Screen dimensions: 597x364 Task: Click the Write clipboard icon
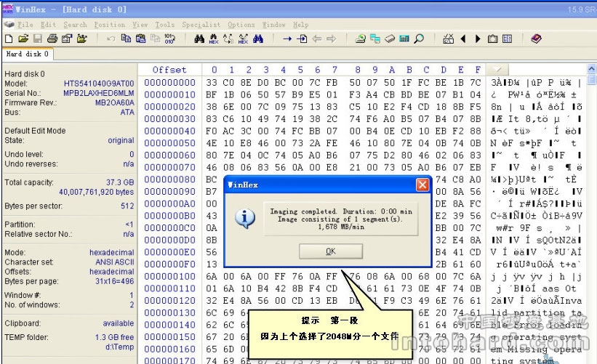click(x=156, y=39)
